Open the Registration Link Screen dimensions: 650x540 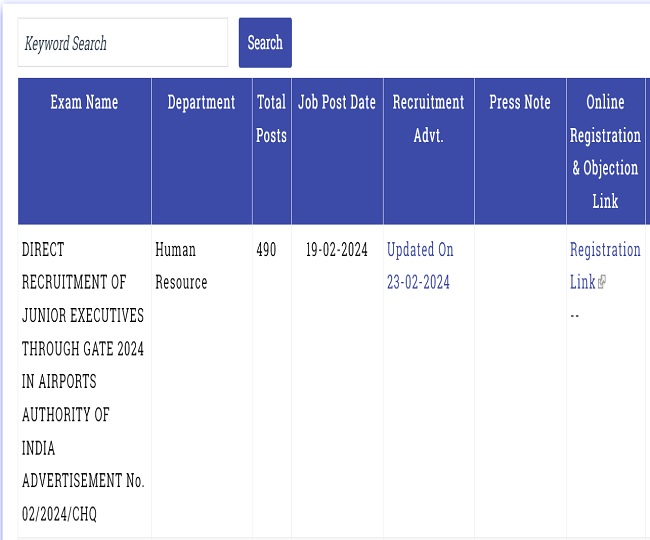[x=605, y=266]
